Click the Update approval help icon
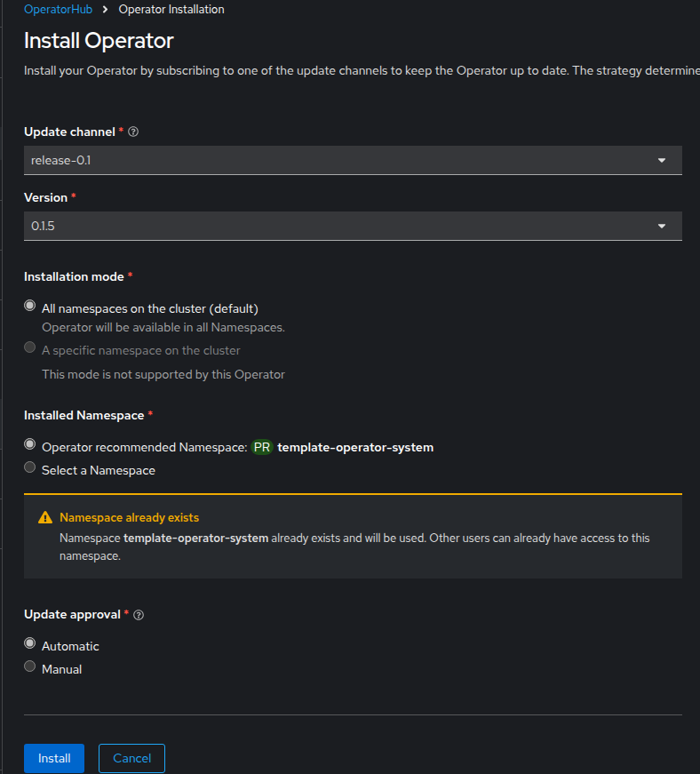This screenshot has height=774, width=700. (x=139, y=615)
